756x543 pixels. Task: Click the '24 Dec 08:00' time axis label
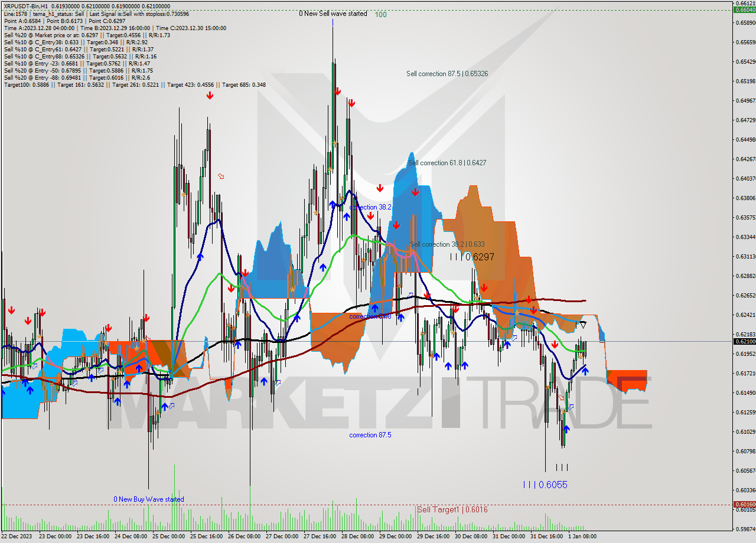click(131, 537)
